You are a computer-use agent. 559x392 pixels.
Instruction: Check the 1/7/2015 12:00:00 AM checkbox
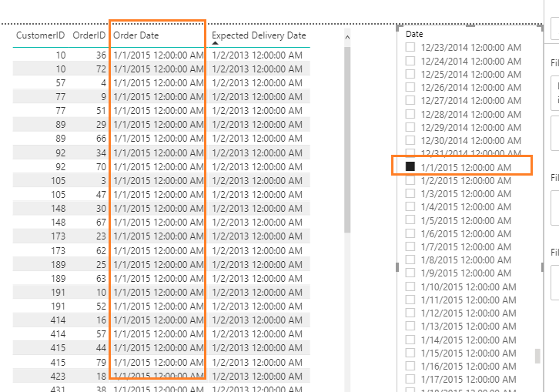pos(410,246)
